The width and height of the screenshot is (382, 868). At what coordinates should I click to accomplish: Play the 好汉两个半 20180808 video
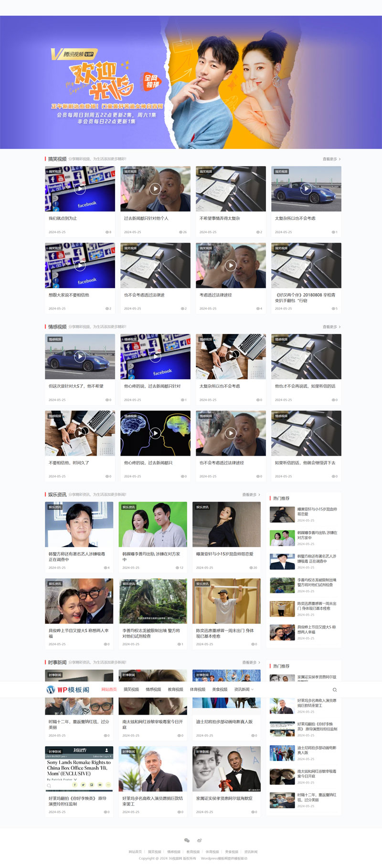[306, 265]
